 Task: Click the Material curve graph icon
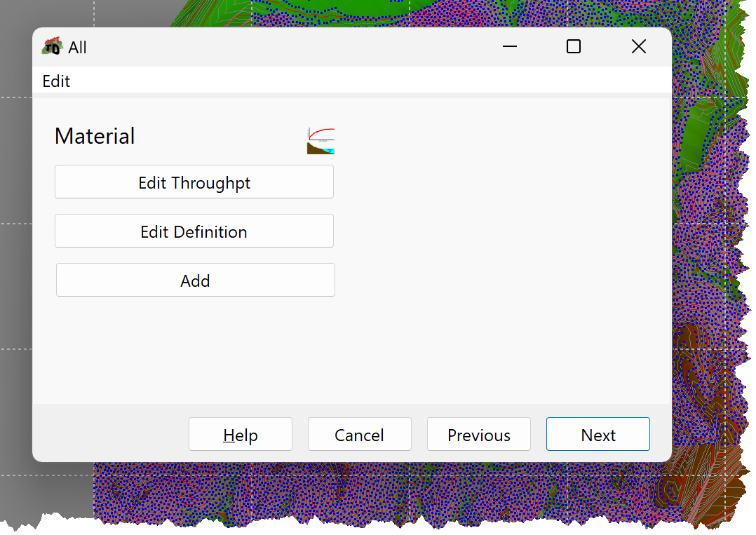pyautogui.click(x=320, y=141)
